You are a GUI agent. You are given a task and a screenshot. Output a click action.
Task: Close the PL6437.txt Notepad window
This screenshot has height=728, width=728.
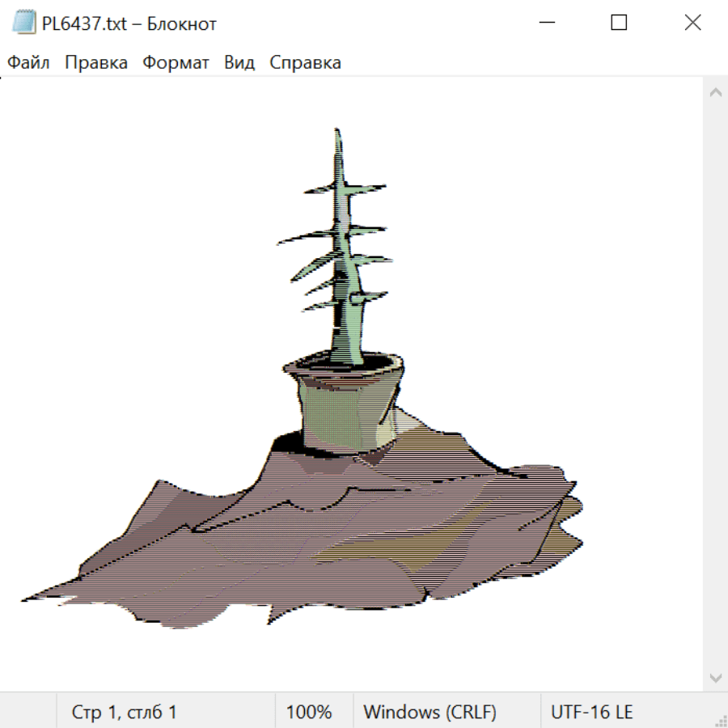(x=692, y=23)
